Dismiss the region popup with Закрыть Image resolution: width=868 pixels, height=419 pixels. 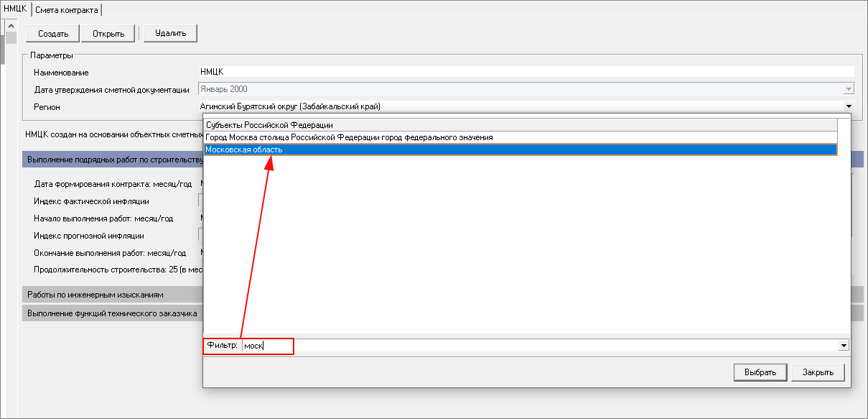[818, 372]
